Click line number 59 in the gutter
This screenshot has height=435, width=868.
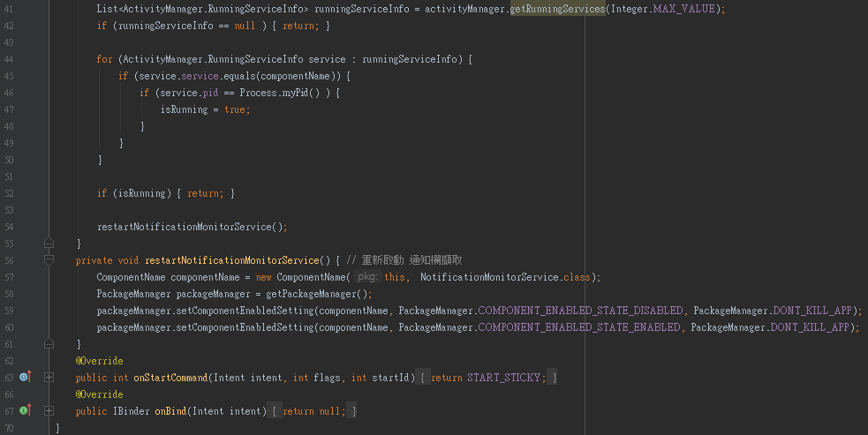point(9,311)
